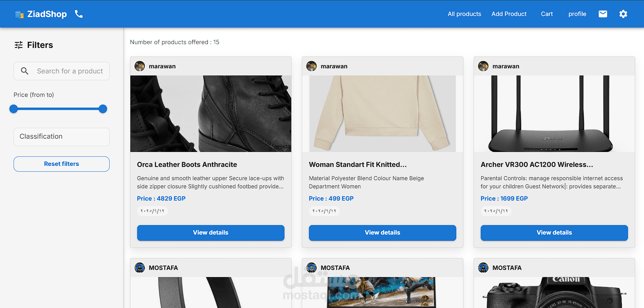Click marawan avatar on Orca Boots card
The width and height of the screenshot is (644, 308).
point(140,66)
